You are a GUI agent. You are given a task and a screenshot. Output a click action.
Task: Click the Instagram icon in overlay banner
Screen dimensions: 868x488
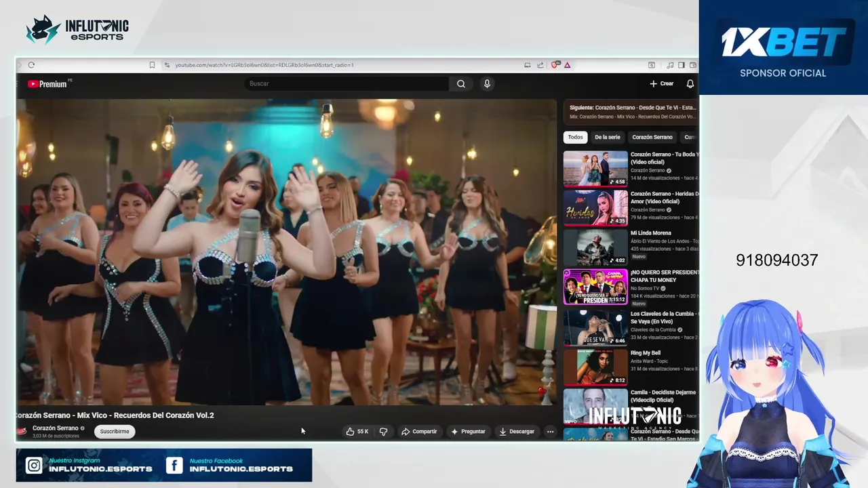tap(33, 466)
